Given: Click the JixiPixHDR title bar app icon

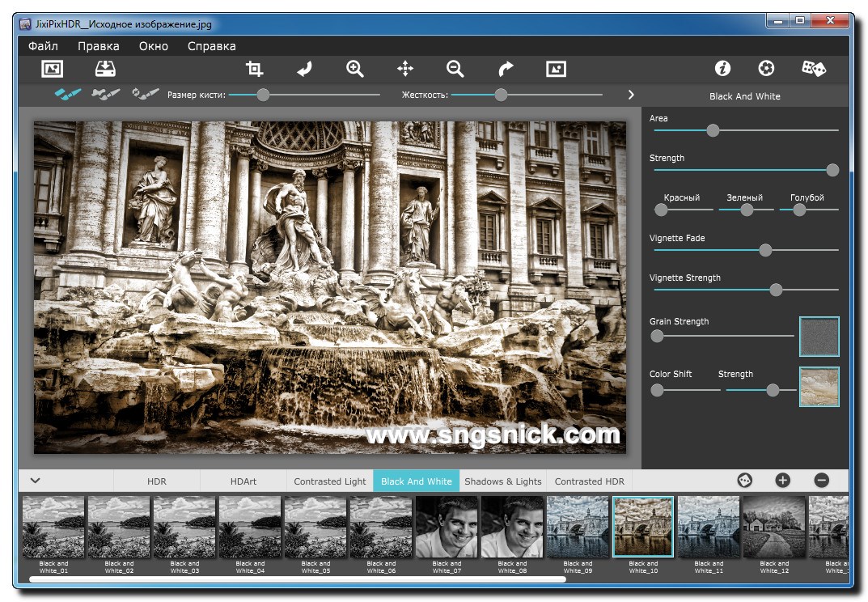Looking at the screenshot, I should point(25,23).
